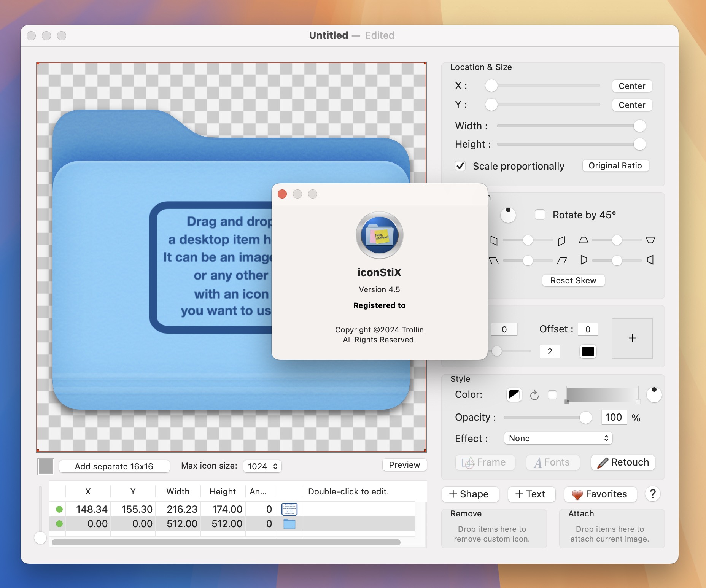
Task: Click the top-right perspective slider knob
Action: [x=617, y=240]
